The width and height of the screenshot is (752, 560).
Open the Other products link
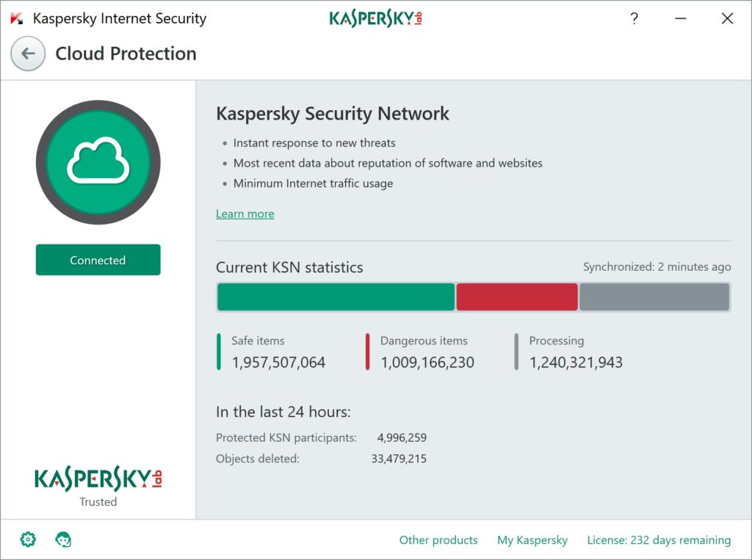pyautogui.click(x=438, y=540)
